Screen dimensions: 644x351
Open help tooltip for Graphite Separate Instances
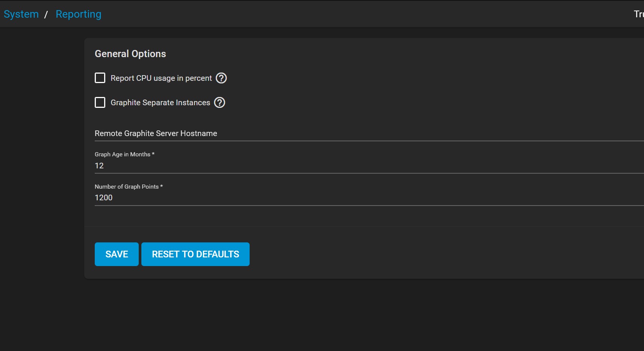tap(220, 103)
